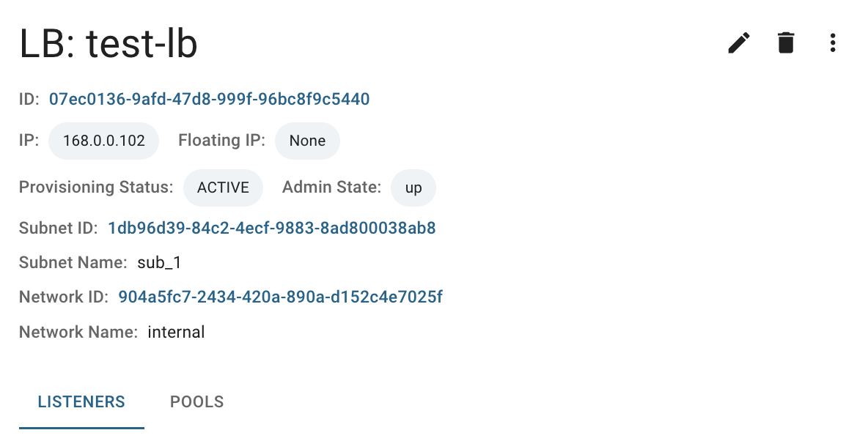Click the ACTIVE provisioning status chip

click(x=223, y=188)
